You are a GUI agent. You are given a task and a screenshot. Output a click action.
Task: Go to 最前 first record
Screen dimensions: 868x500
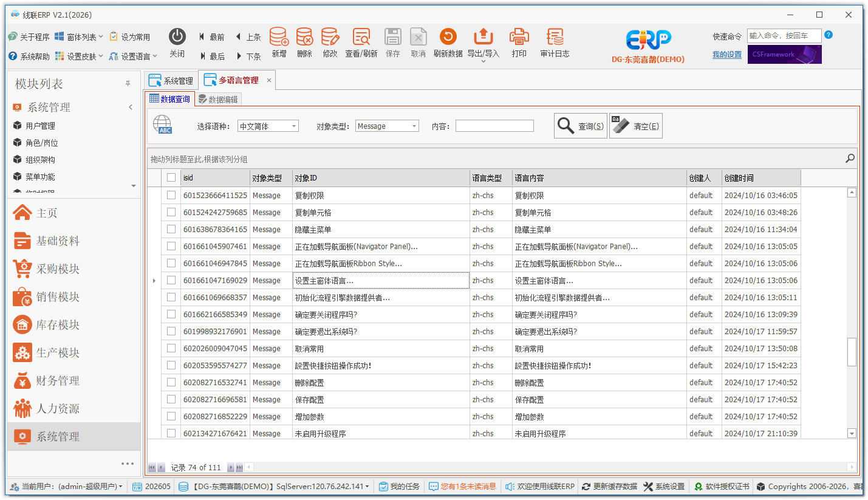coord(211,37)
